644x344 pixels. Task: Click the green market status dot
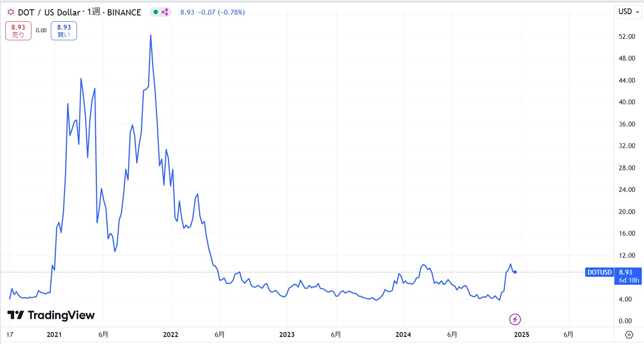click(156, 12)
